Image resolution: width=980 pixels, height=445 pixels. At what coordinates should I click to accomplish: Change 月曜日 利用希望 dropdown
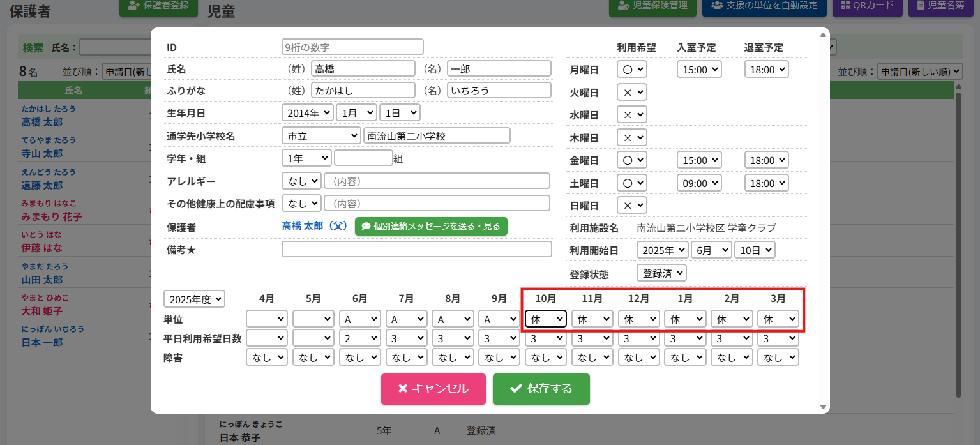click(x=631, y=70)
